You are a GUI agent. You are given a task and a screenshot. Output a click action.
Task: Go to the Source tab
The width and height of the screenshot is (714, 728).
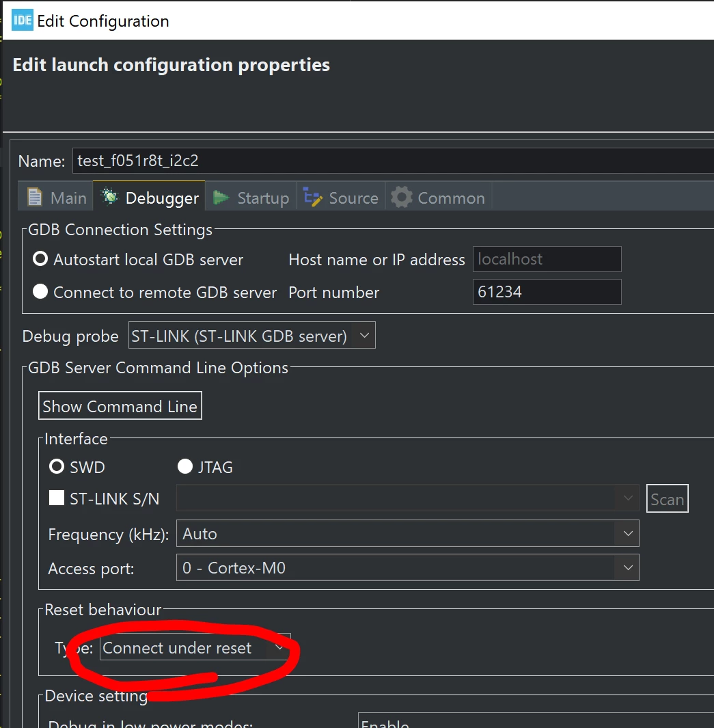(340, 198)
